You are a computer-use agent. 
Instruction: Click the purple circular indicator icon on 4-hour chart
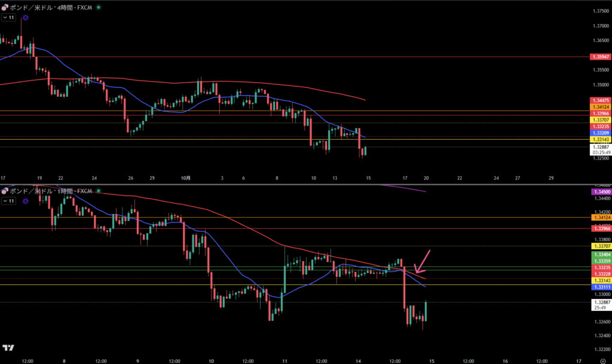click(25, 18)
